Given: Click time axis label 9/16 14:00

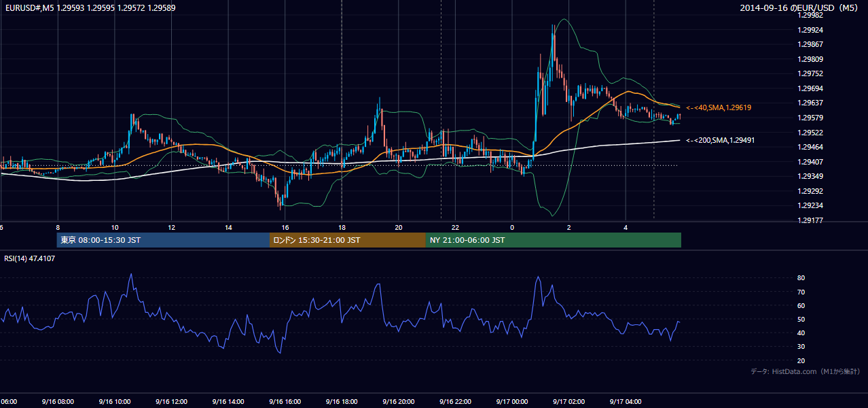Looking at the screenshot, I should [x=228, y=401].
